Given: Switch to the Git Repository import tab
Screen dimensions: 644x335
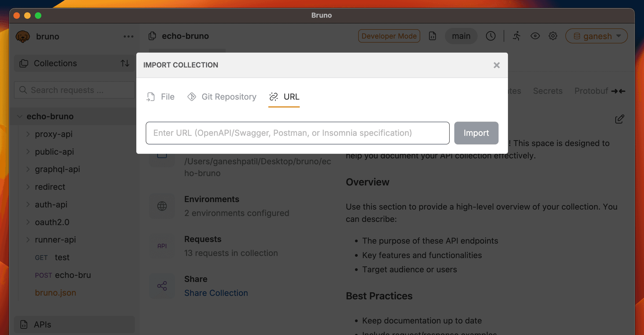Looking at the screenshot, I should coord(222,97).
